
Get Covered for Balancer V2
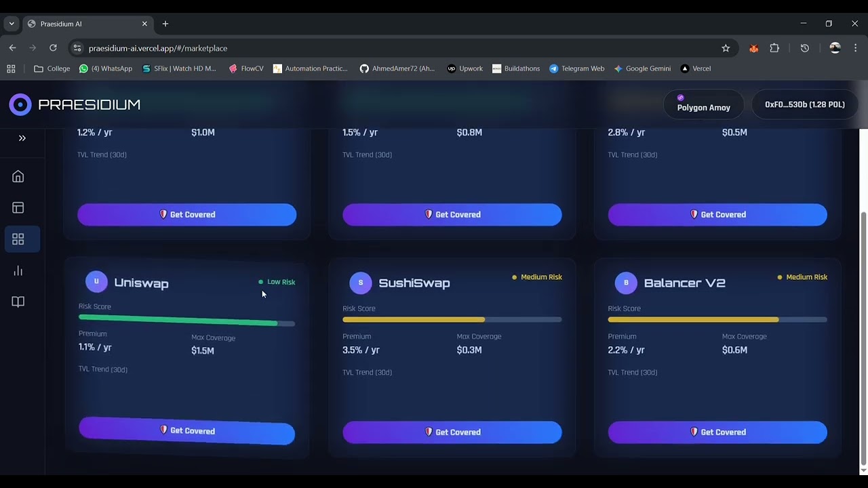[x=717, y=432]
